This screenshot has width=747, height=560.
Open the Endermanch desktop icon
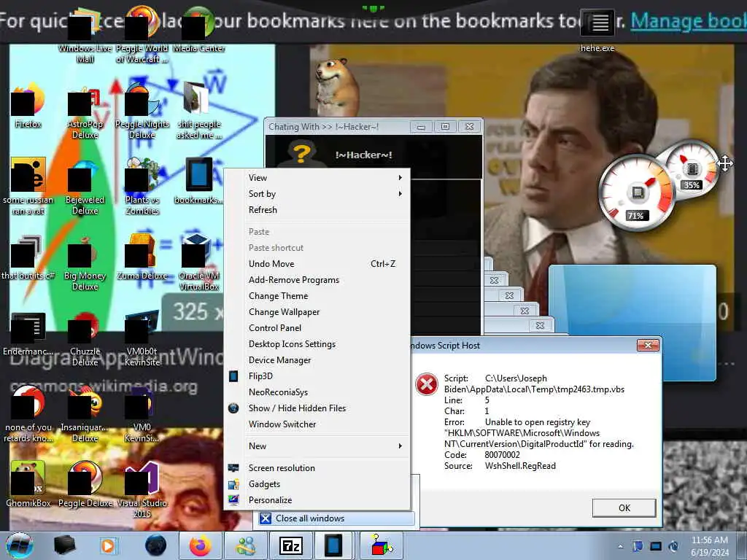(28, 333)
